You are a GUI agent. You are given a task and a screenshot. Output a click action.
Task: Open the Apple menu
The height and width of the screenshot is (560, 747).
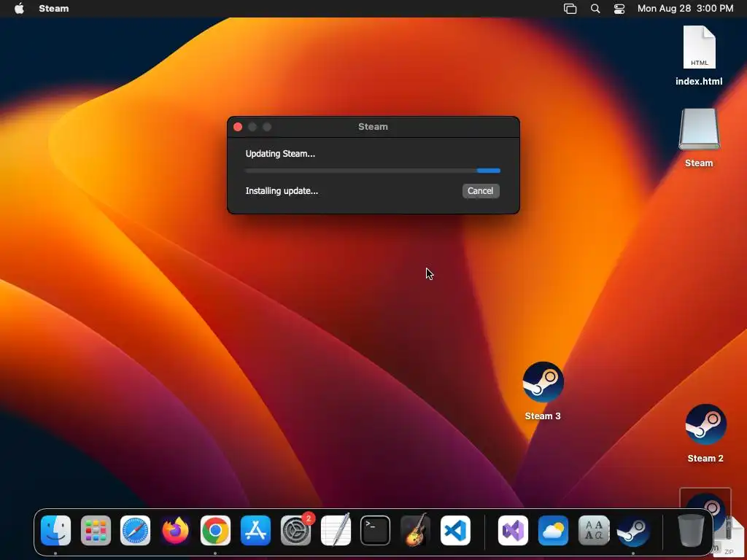point(19,9)
